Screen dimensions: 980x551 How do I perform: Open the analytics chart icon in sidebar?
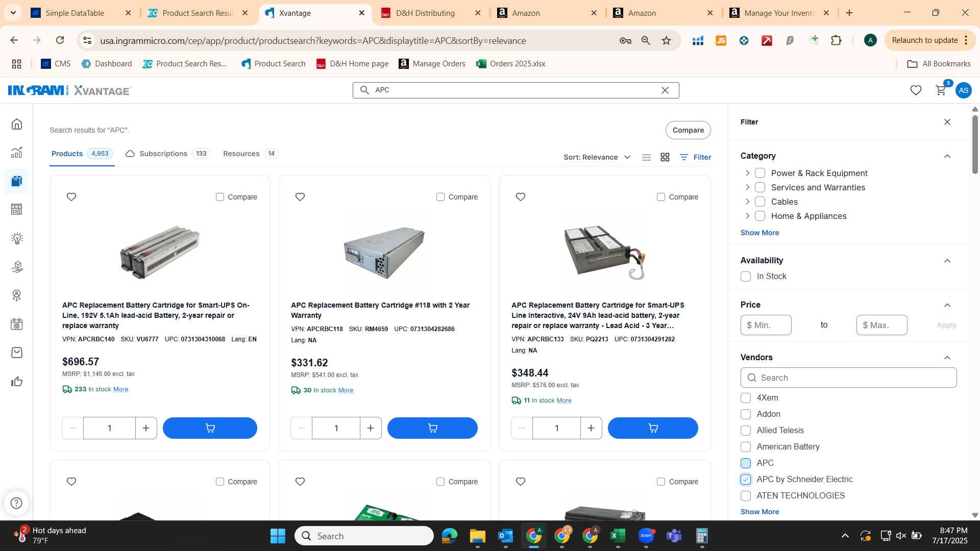[x=17, y=153]
